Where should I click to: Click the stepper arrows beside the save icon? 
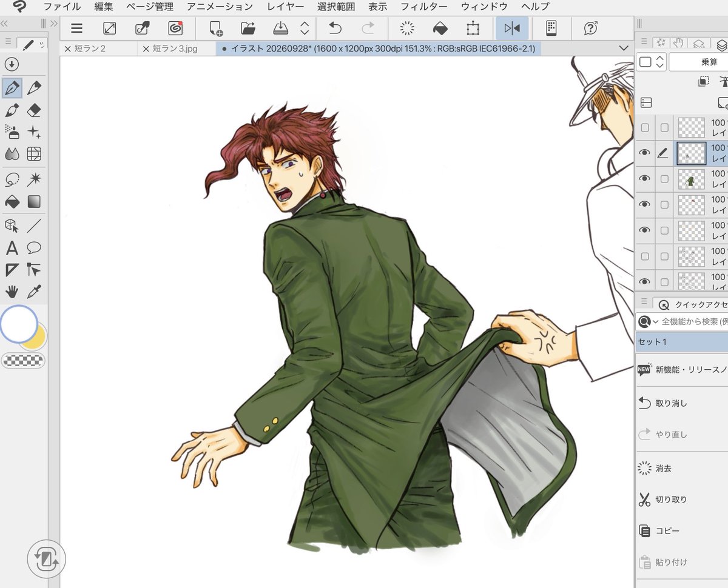305,28
